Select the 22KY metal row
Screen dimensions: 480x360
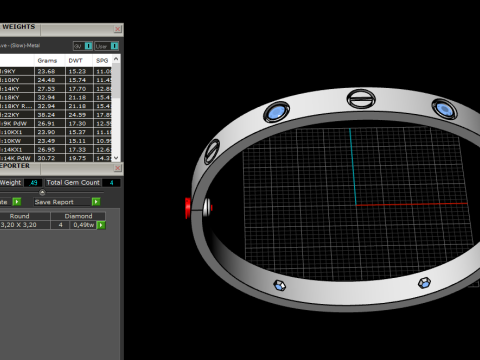coord(56,115)
